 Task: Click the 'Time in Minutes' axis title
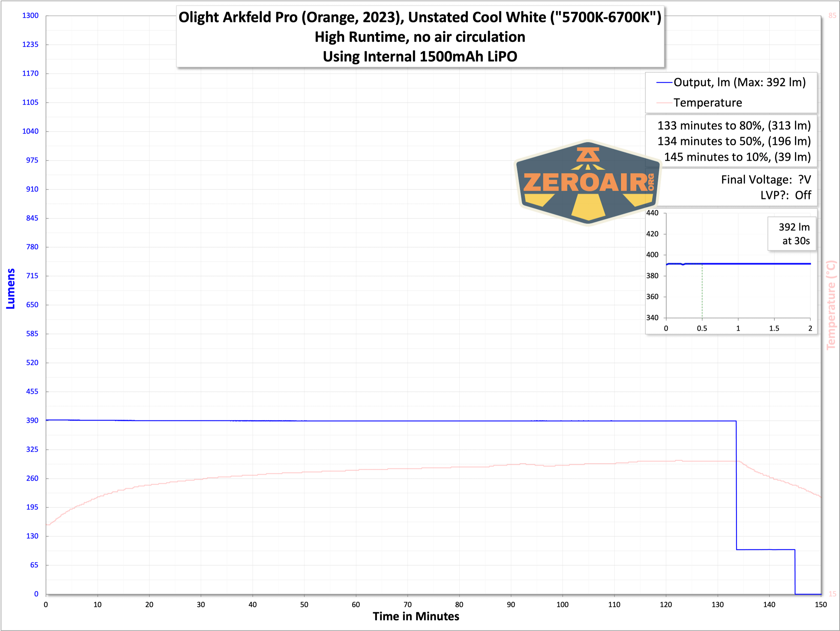pos(416,616)
